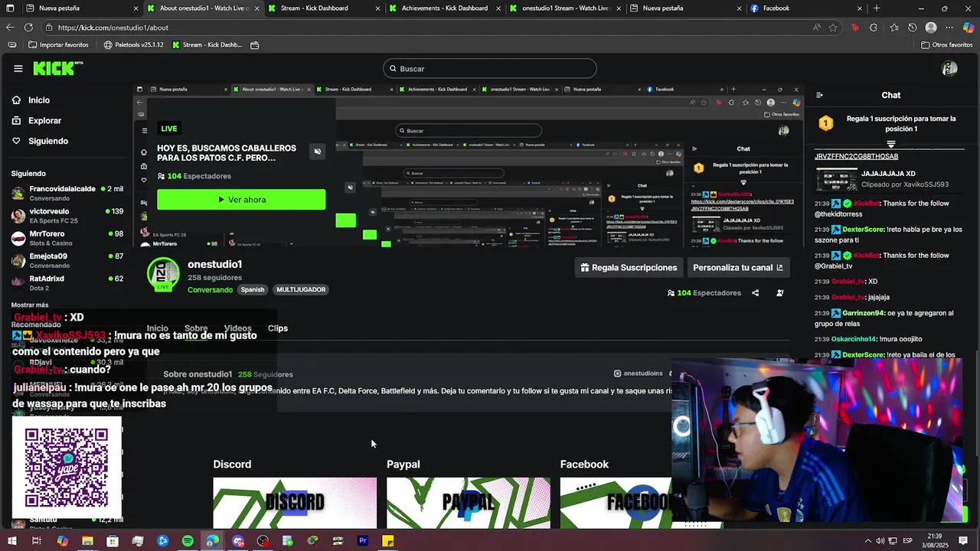
Task: Click the Kick logo
Action: coord(57,69)
